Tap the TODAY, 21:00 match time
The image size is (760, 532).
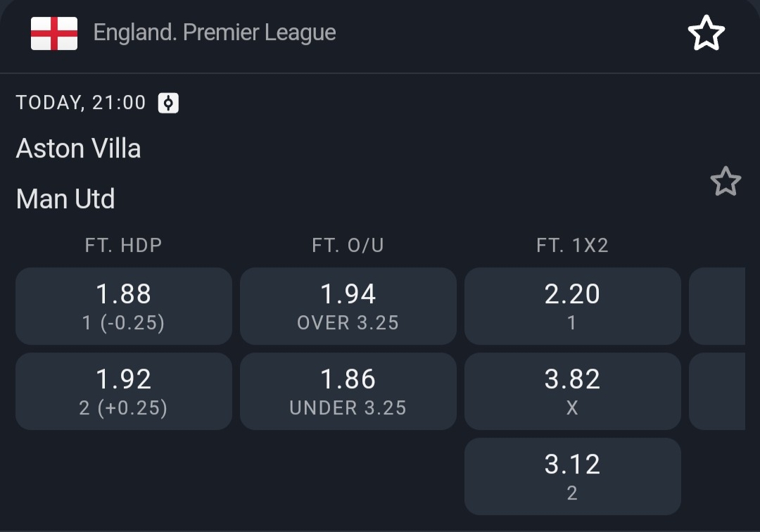click(81, 103)
